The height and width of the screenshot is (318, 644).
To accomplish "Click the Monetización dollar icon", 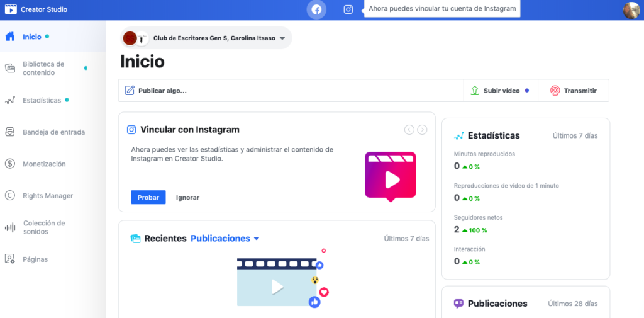I will pos(10,164).
